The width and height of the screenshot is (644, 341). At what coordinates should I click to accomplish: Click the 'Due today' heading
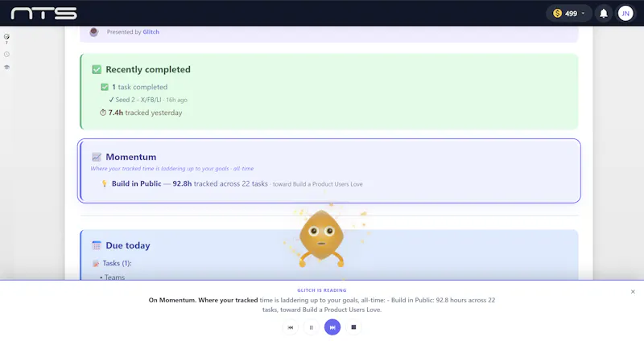pos(128,245)
